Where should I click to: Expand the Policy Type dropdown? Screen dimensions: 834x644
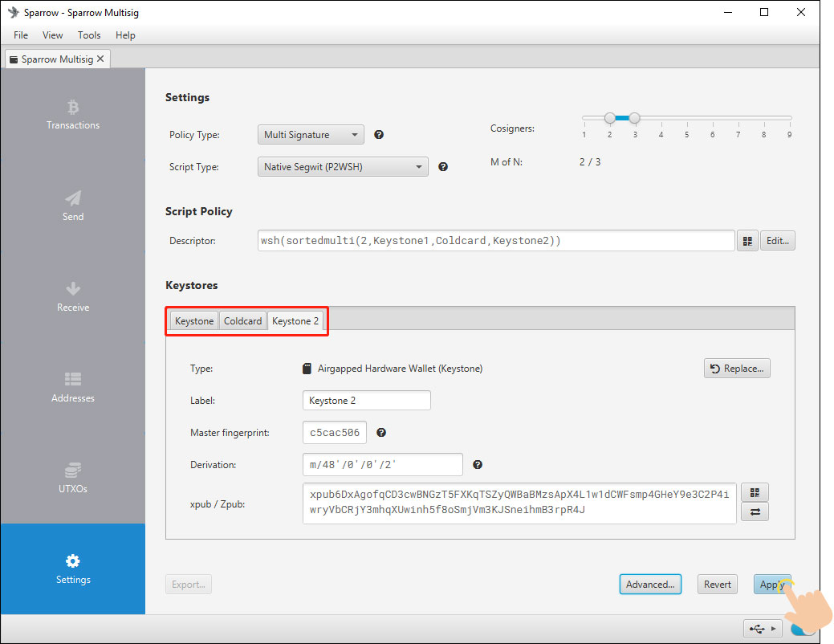[311, 135]
